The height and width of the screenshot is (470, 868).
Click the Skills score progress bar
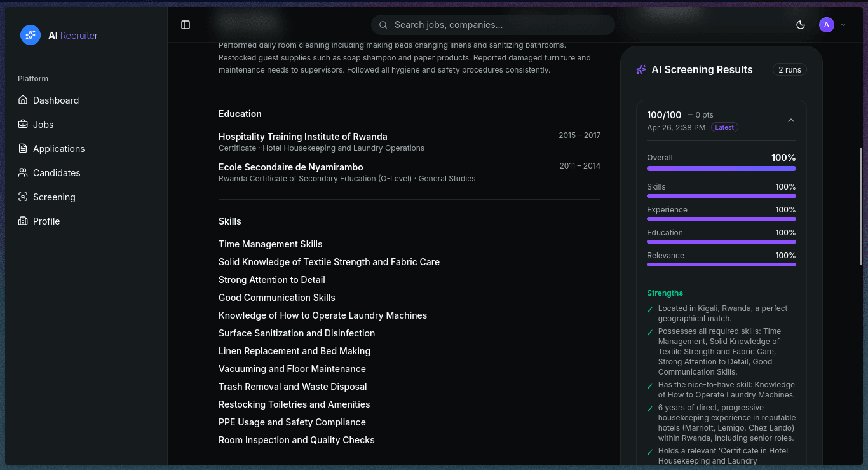(x=721, y=196)
